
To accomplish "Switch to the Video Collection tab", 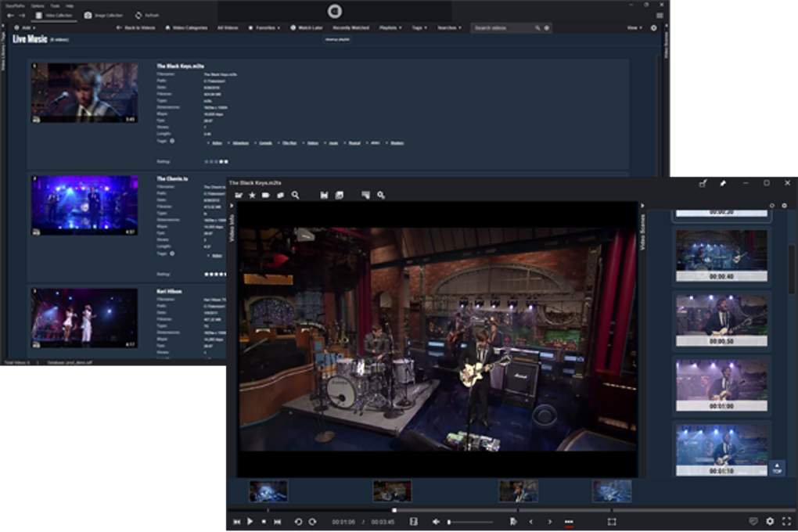I will point(55,16).
